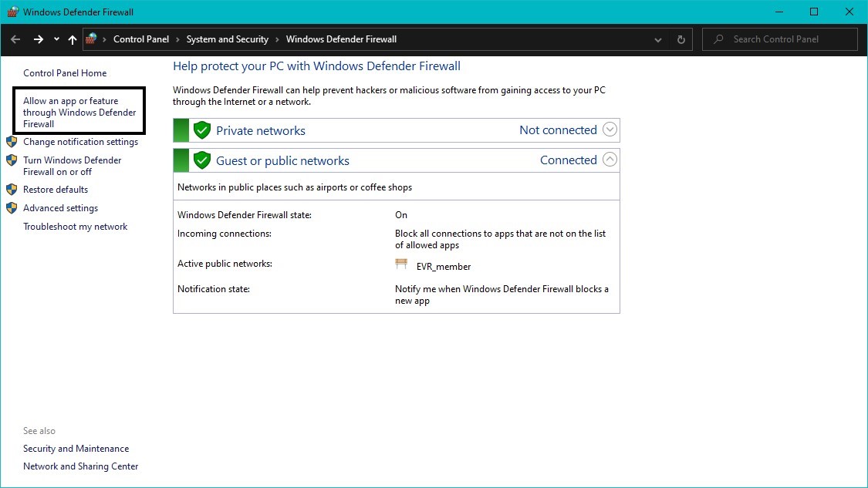
Task: Focus the Search Control Panel box
Action: pyautogui.click(x=779, y=39)
